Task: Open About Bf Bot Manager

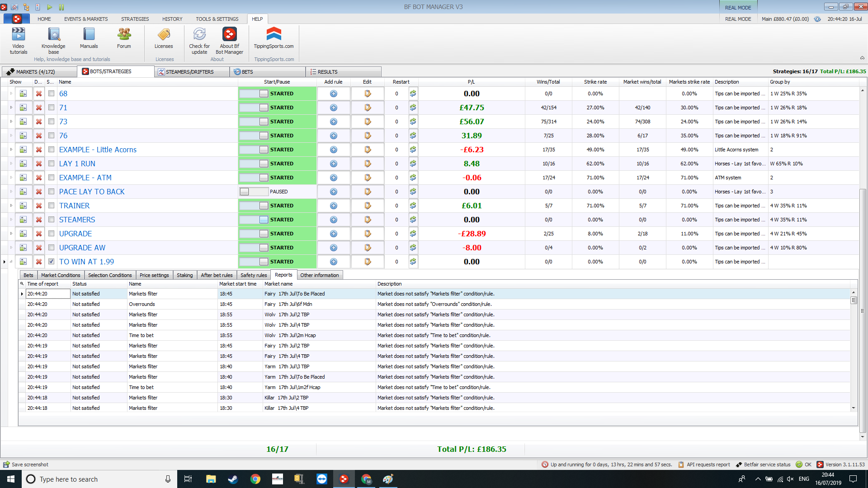Action: (229, 41)
